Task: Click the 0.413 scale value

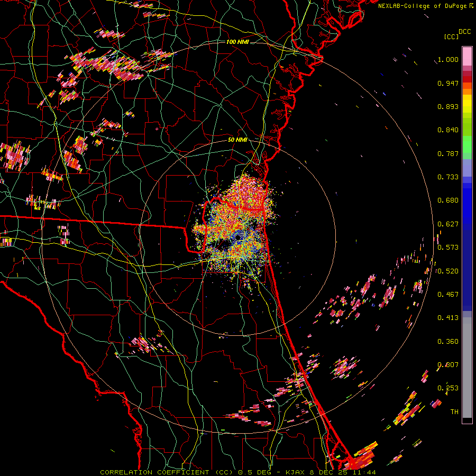Action: [448, 318]
